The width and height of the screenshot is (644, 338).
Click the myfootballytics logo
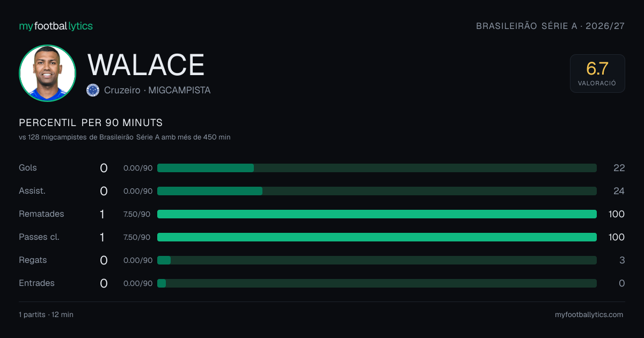[56, 26]
